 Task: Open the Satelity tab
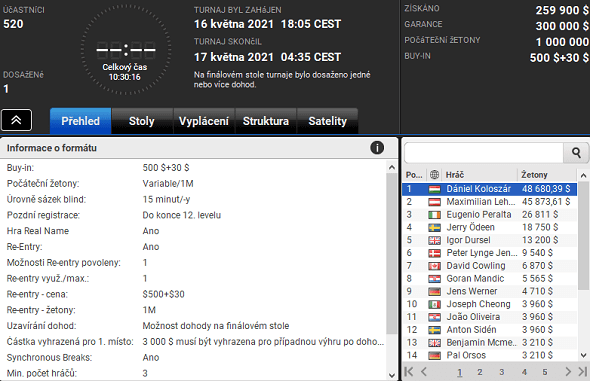click(x=327, y=121)
